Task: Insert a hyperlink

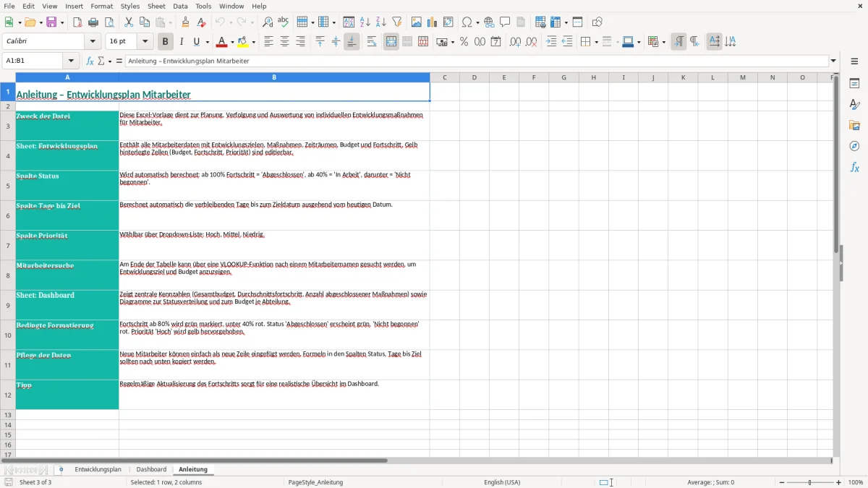Action: [x=490, y=22]
